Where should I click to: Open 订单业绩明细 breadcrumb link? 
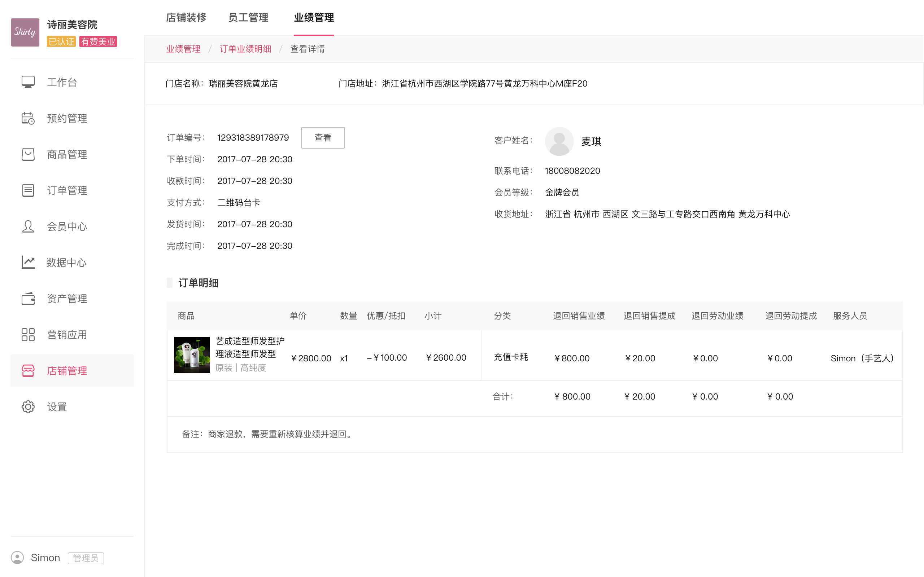(x=245, y=48)
